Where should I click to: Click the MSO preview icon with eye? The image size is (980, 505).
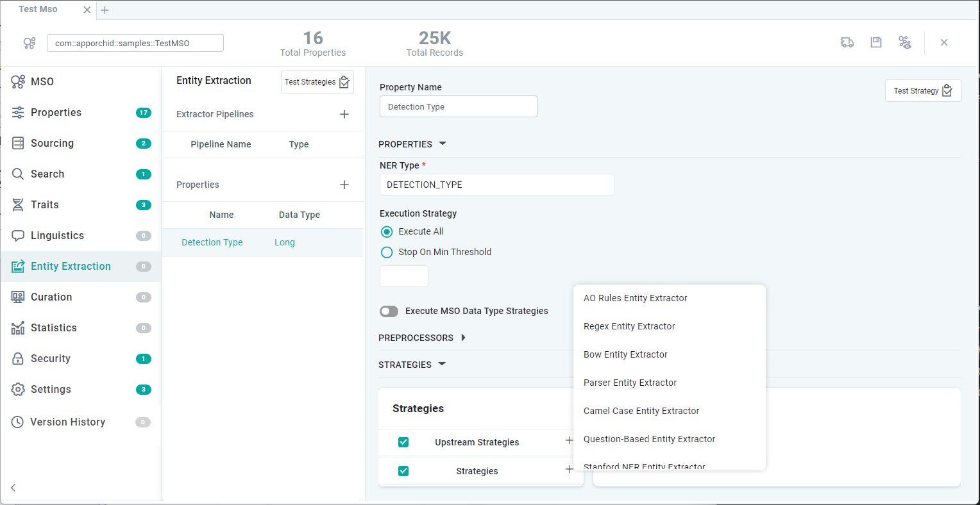tap(905, 42)
